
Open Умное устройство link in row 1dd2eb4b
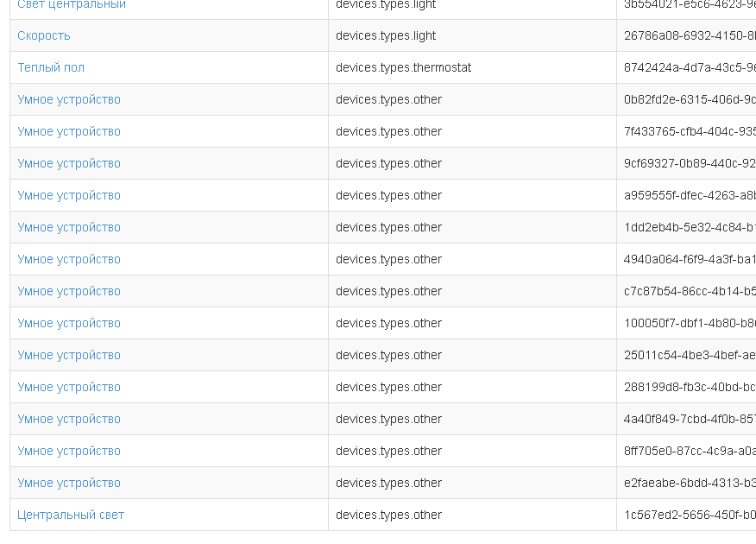coord(69,227)
